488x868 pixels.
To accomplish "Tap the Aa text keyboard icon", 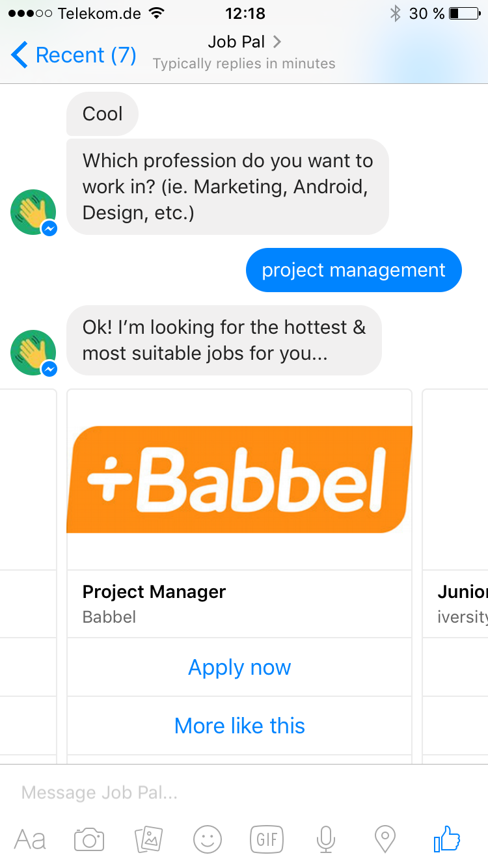I will coord(30,839).
